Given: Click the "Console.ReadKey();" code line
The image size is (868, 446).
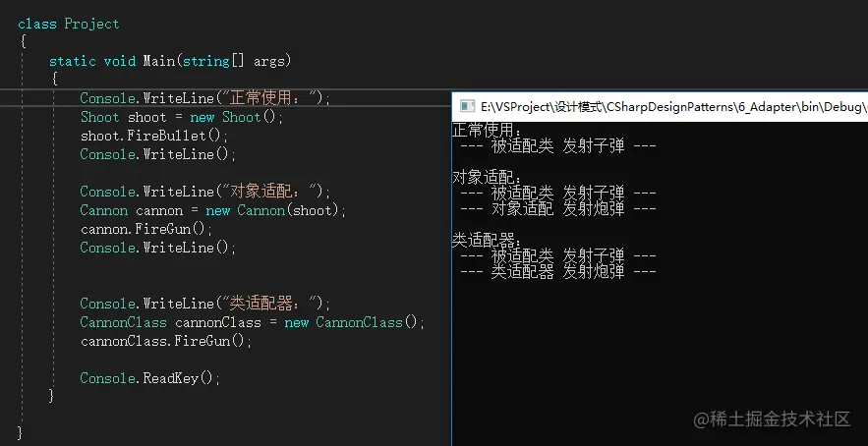Looking at the screenshot, I should 150,378.
